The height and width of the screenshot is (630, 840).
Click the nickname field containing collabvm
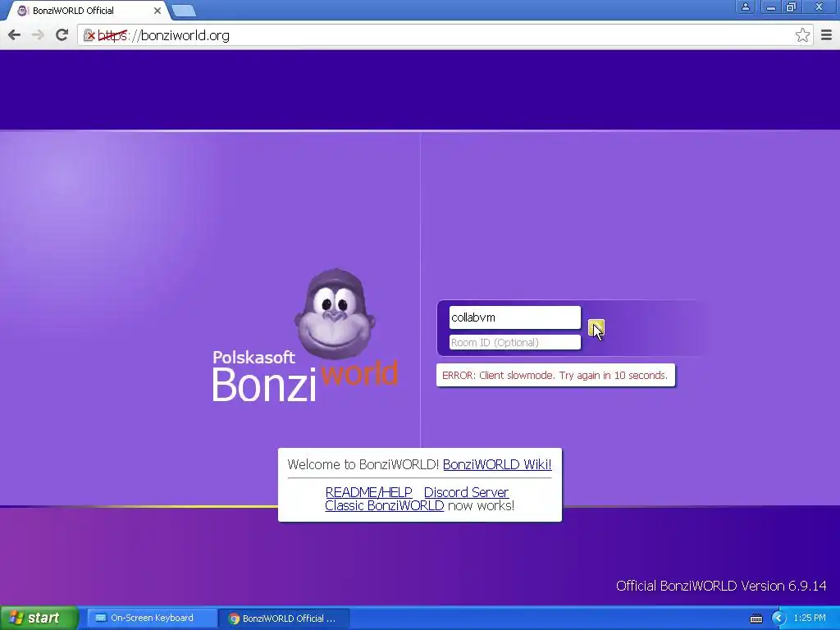(x=514, y=317)
